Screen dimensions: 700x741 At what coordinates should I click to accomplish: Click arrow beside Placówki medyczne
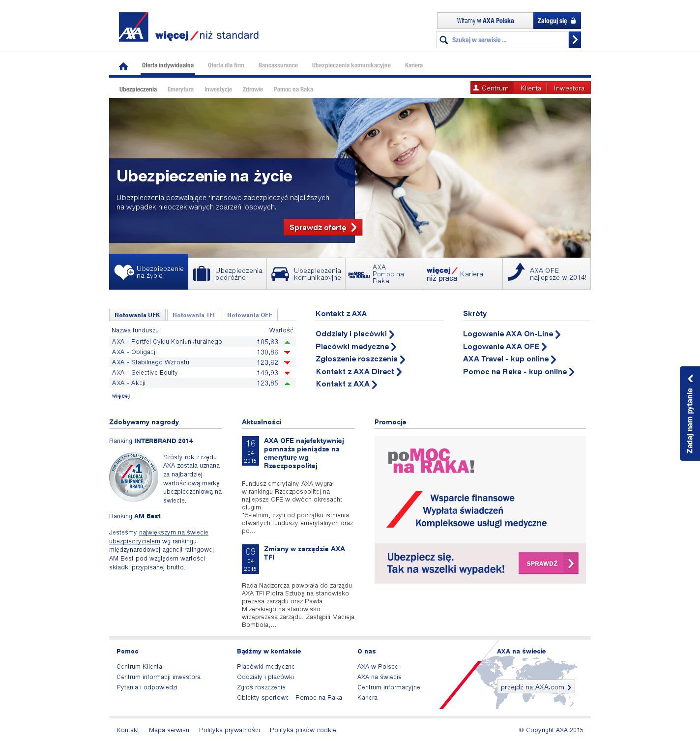tap(394, 347)
